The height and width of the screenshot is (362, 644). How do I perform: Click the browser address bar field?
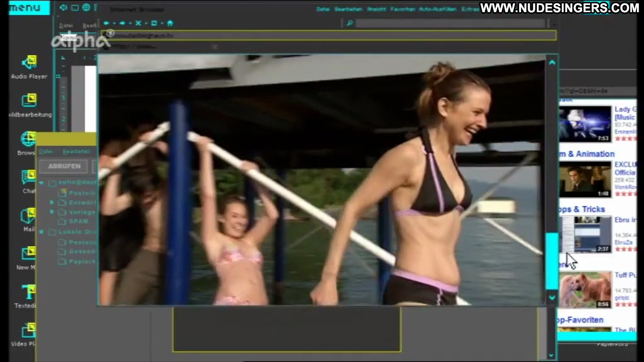pyautogui.click(x=330, y=35)
